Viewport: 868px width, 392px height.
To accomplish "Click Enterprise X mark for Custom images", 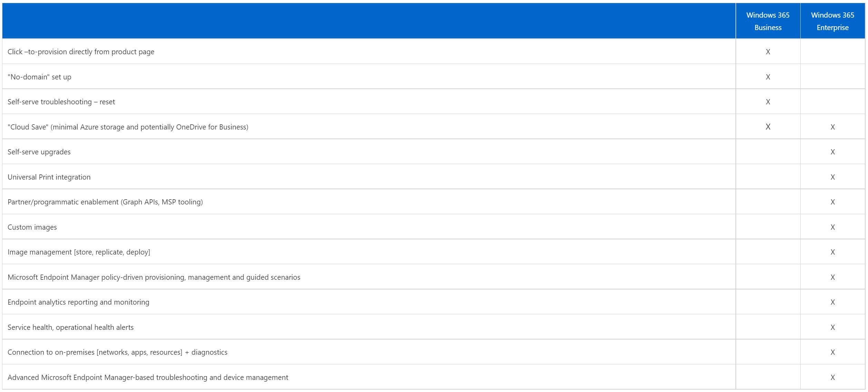I will [832, 227].
